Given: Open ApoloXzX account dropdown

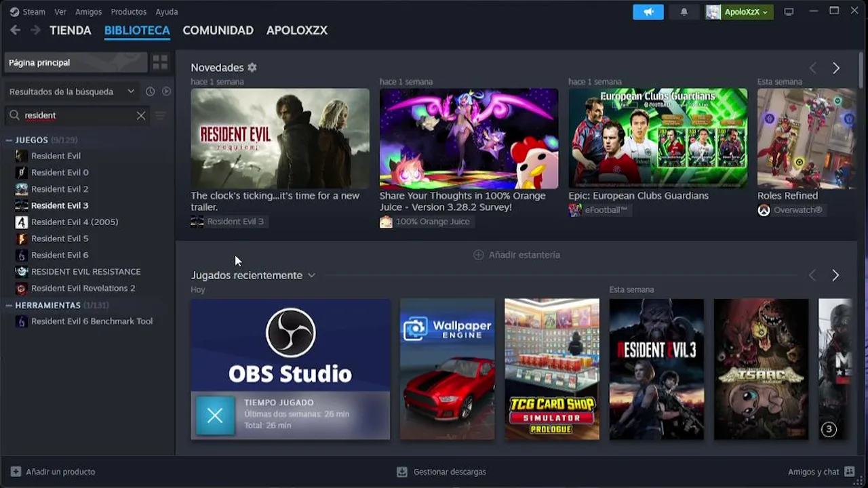Looking at the screenshot, I should coord(746,12).
